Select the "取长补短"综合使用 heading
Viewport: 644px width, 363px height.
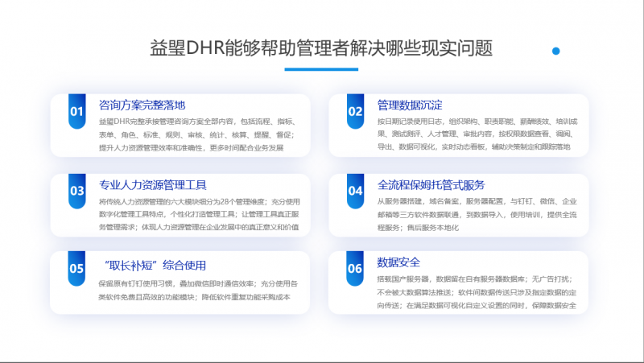point(155,265)
